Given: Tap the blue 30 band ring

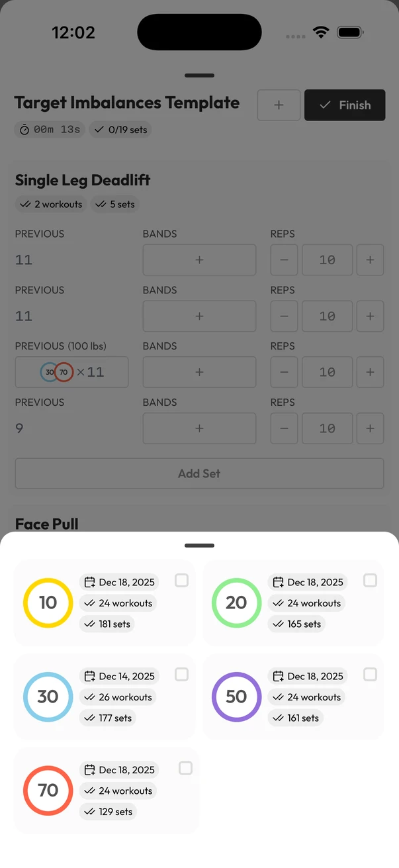Looking at the screenshot, I should [x=48, y=697].
